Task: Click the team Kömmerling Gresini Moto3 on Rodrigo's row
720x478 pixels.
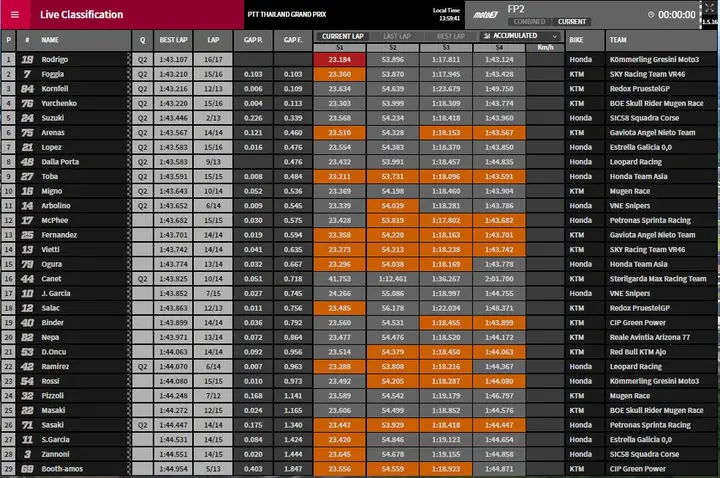Action: (x=654, y=59)
